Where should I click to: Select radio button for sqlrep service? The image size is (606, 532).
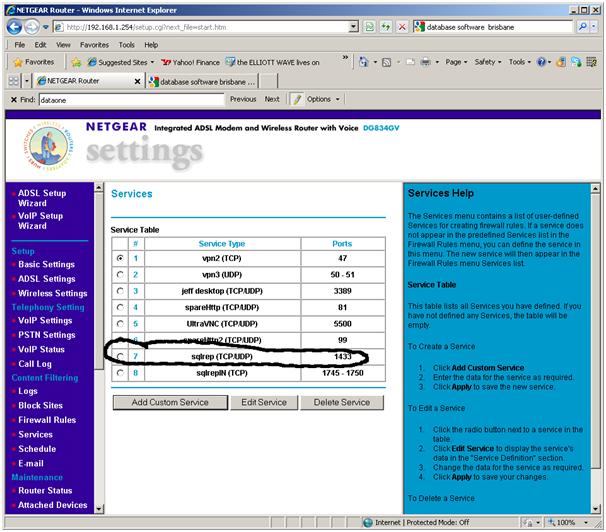pos(120,356)
